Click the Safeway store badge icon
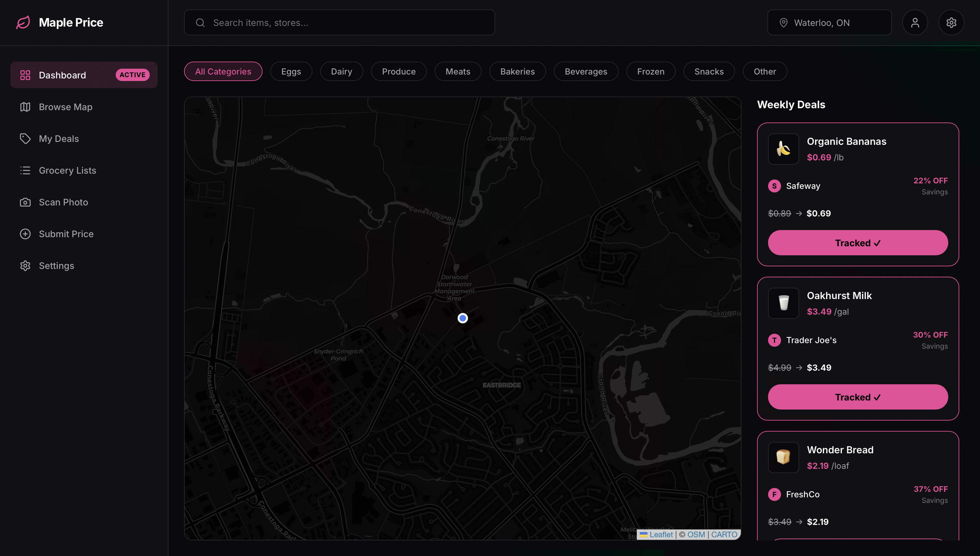This screenshot has height=556, width=980. click(x=774, y=186)
